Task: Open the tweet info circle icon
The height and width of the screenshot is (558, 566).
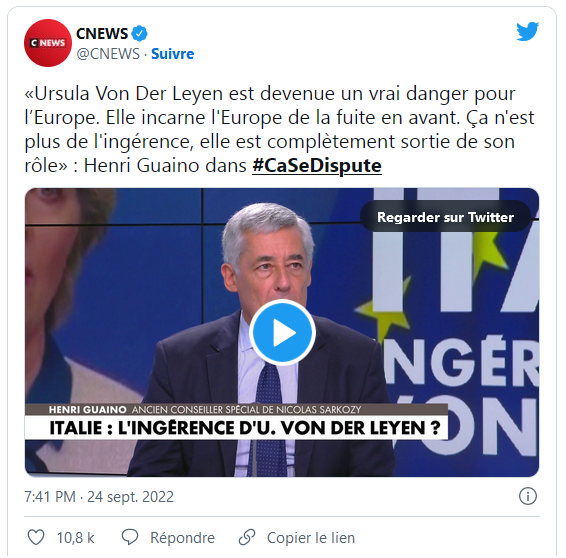Action: (x=528, y=496)
